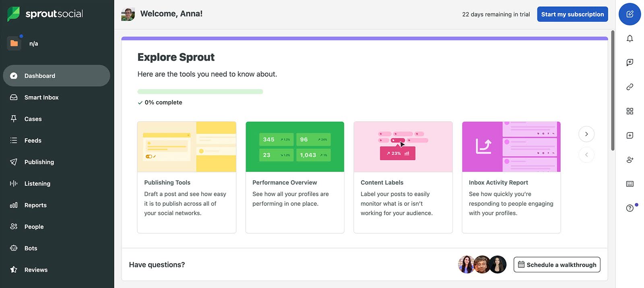
Task: Open Feeds in the sidebar
Action: 56,141
